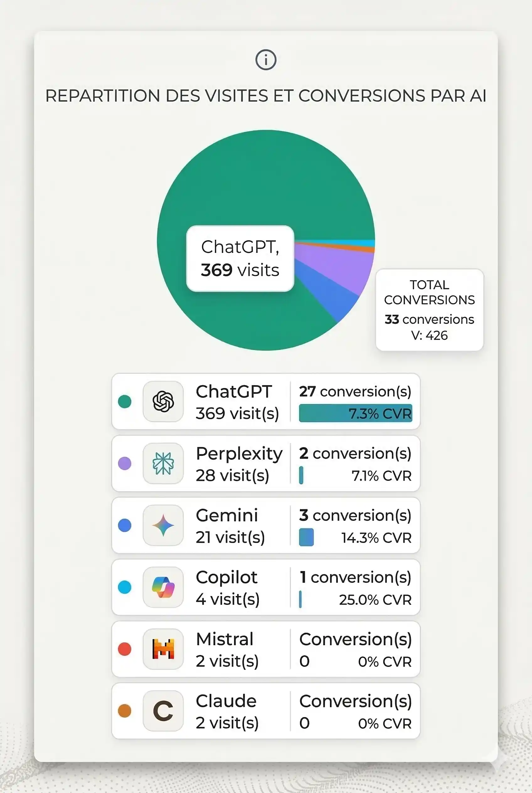Click the Mistral 0% CVR value
Image resolution: width=532 pixels, height=793 pixels.
point(384,662)
